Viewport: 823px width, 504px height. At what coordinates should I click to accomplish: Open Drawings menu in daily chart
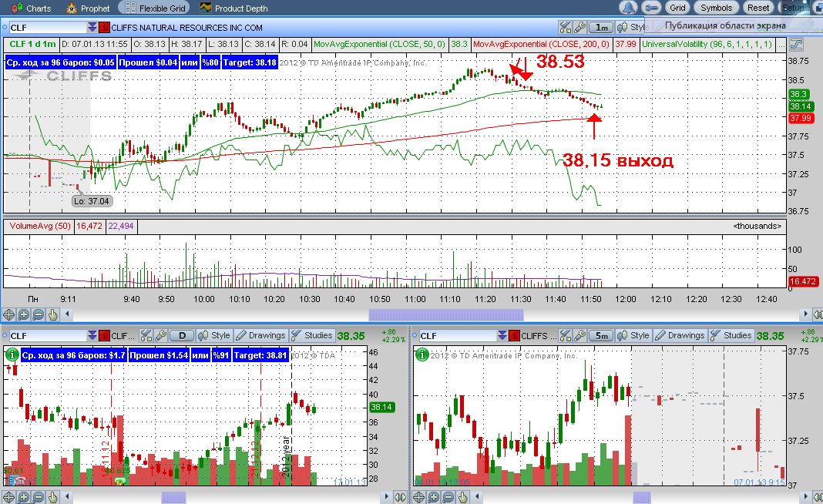260,335
